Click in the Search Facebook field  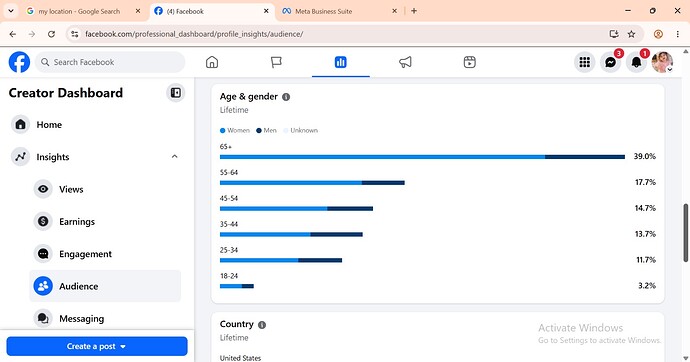(x=110, y=62)
